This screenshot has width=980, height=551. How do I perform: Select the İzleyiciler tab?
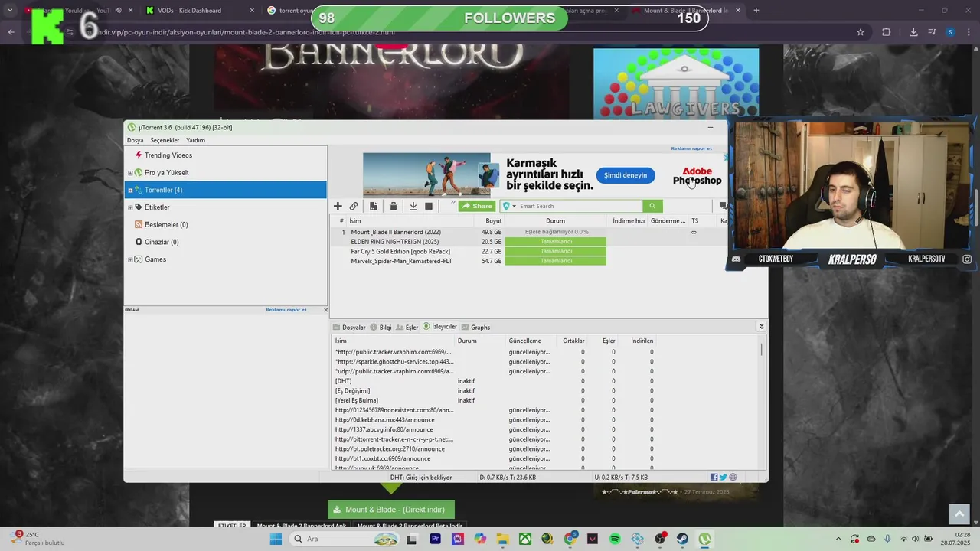[440, 327]
